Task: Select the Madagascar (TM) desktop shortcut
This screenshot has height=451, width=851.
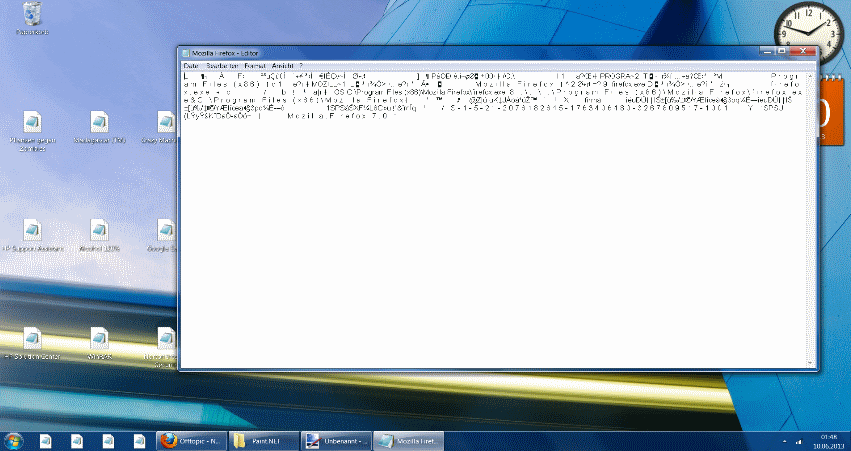Action: point(99,127)
